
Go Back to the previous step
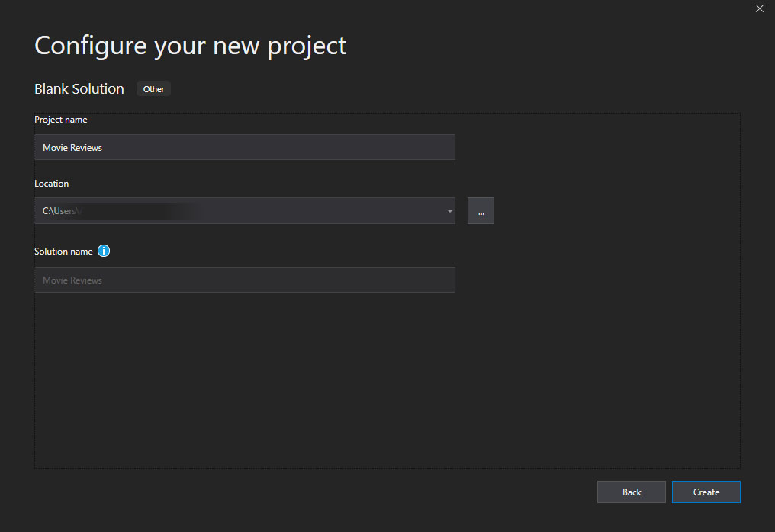point(631,492)
